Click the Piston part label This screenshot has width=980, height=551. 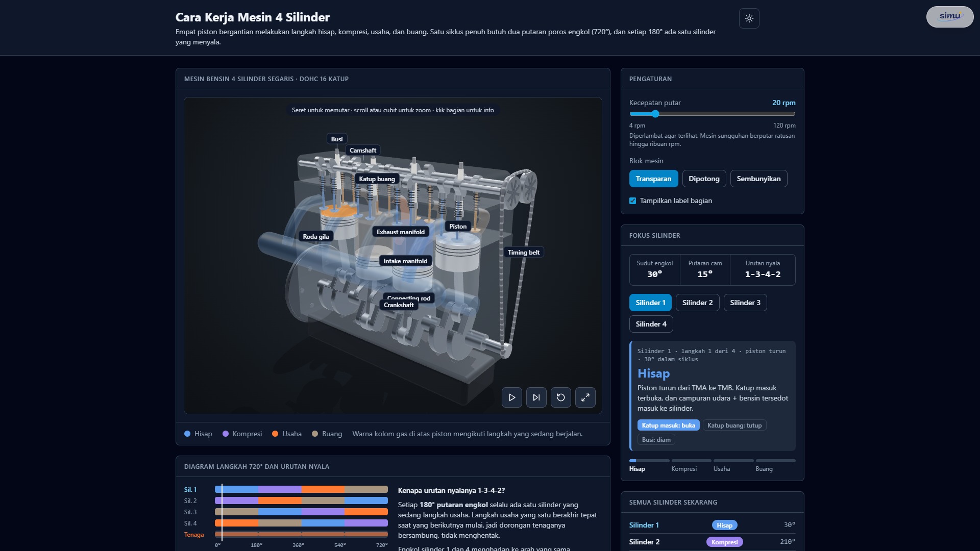point(458,226)
